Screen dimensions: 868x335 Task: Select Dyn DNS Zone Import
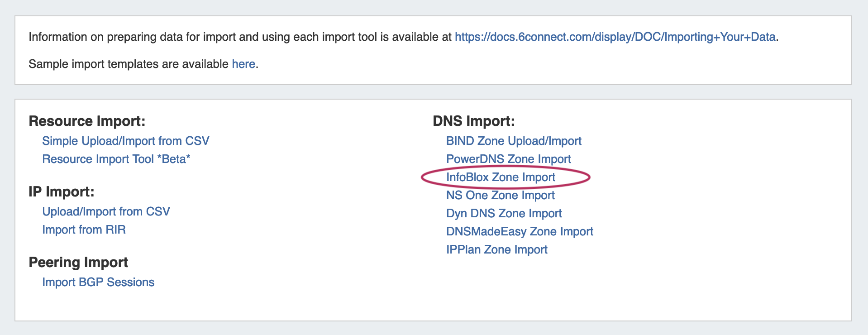click(x=504, y=214)
